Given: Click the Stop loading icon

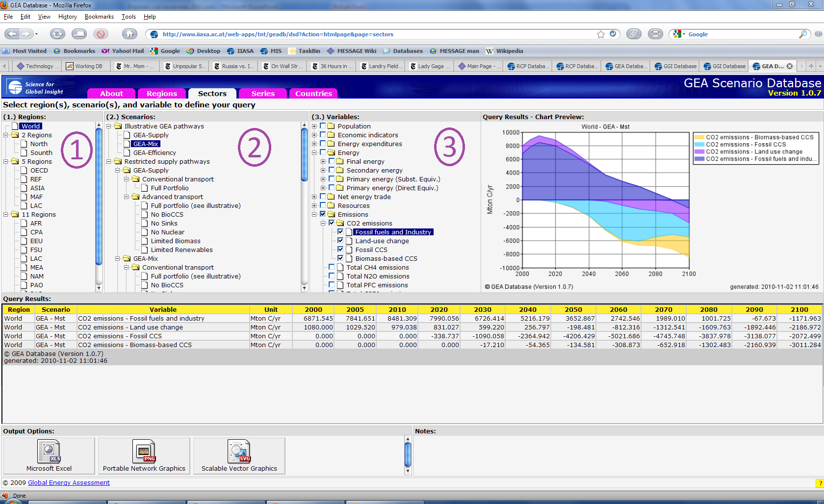Looking at the screenshot, I should tap(101, 34).
